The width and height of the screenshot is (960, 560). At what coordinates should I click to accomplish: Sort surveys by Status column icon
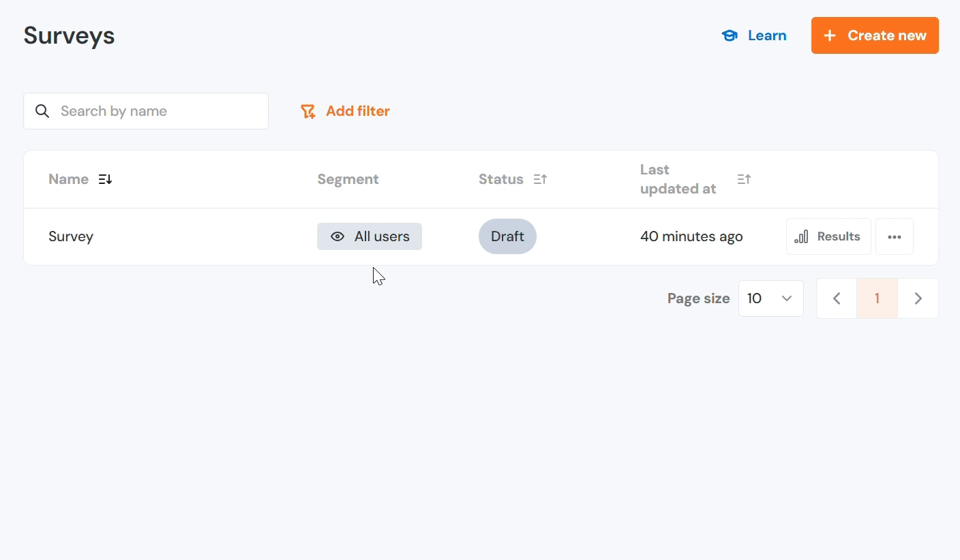coord(540,179)
